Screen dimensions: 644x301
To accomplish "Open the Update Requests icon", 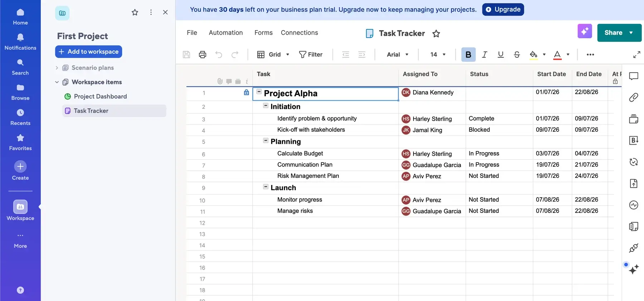I will 634,162.
